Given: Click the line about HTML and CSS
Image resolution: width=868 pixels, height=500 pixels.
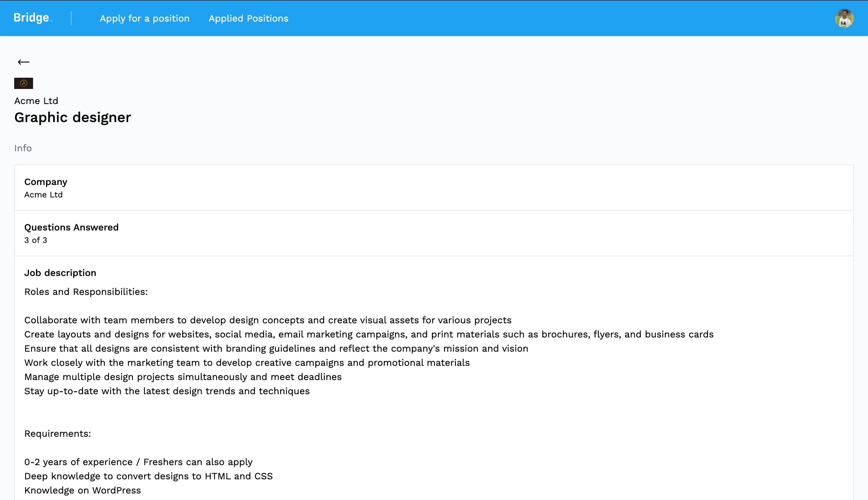Looking at the screenshot, I should point(148,476).
